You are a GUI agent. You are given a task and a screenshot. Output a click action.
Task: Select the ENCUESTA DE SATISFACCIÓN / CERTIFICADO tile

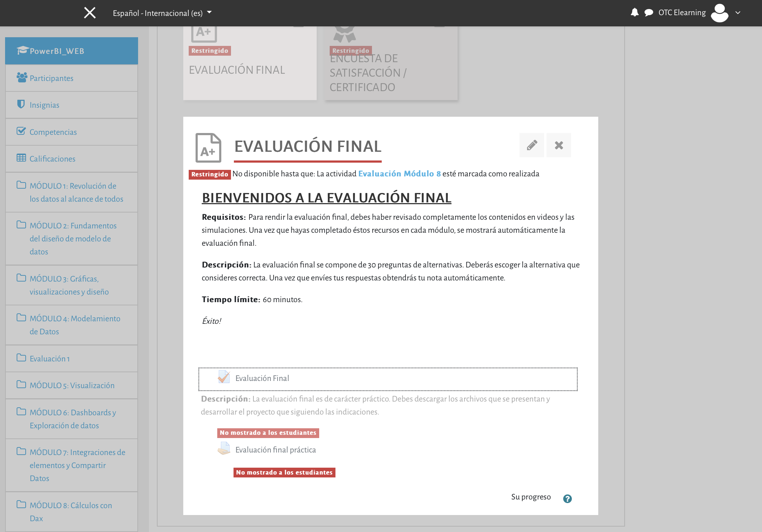click(x=391, y=63)
